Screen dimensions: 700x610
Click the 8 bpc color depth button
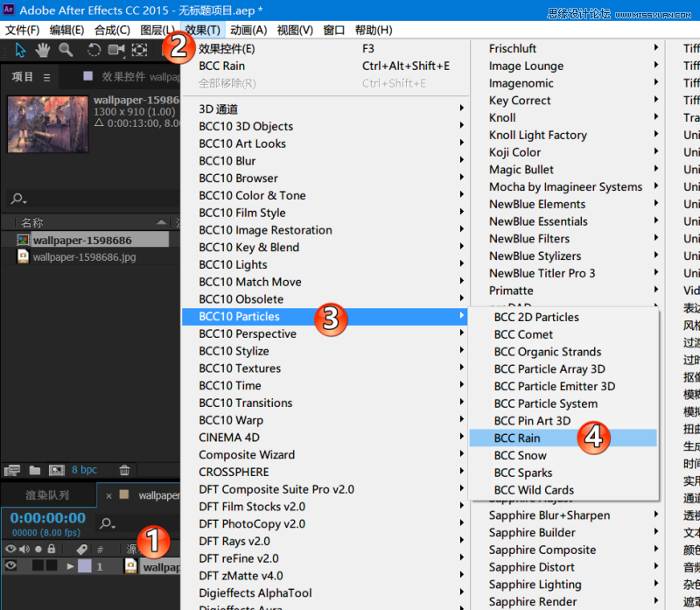pyautogui.click(x=85, y=470)
